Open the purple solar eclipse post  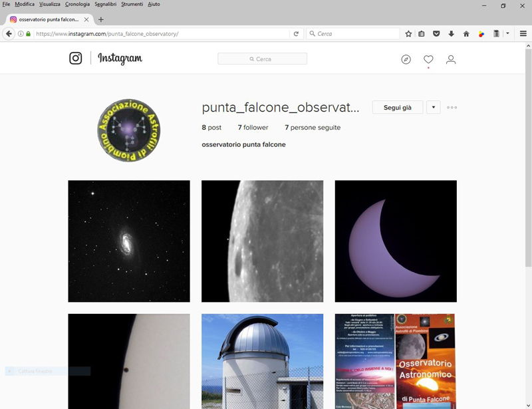pyautogui.click(x=396, y=241)
